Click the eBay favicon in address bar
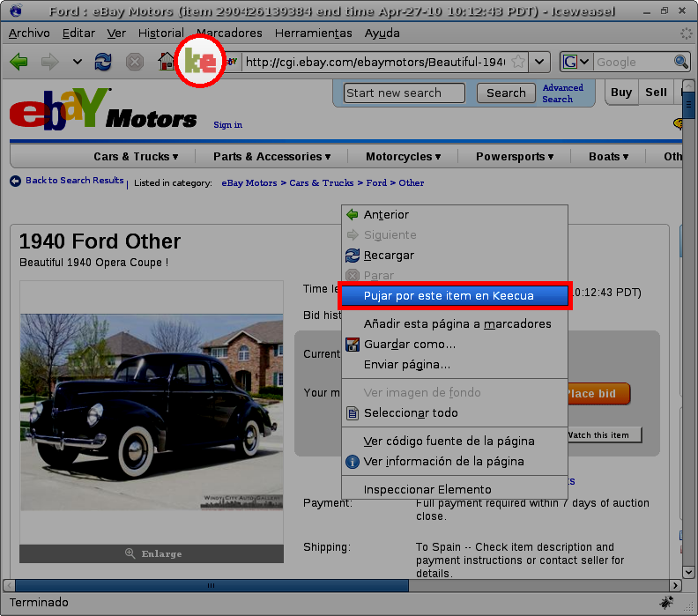698x616 pixels. [232, 62]
